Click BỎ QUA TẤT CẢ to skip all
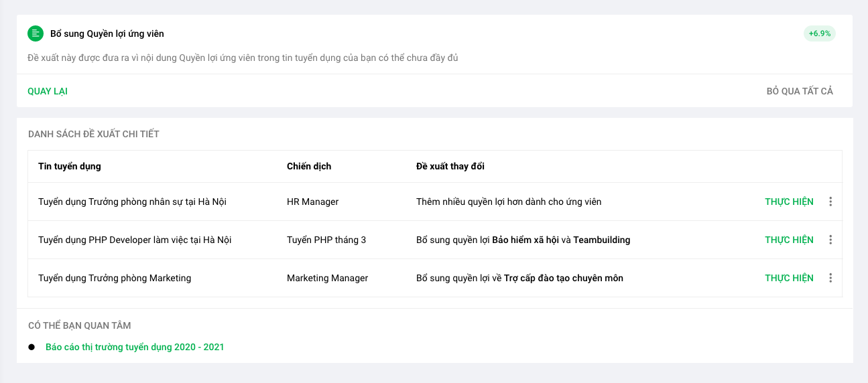 (800, 91)
